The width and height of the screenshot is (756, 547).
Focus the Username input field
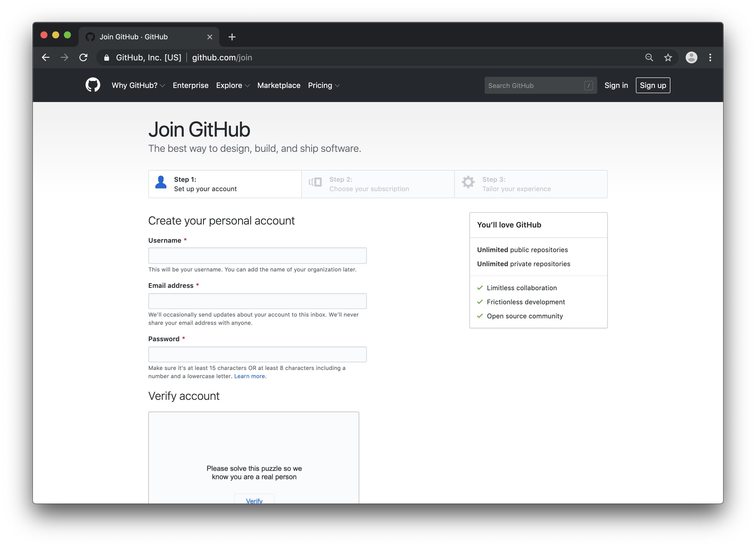click(257, 256)
